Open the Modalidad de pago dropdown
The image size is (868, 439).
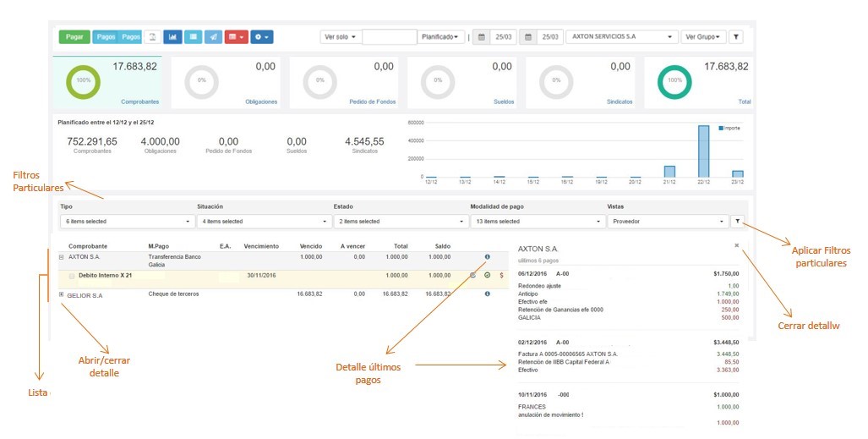coord(536,222)
